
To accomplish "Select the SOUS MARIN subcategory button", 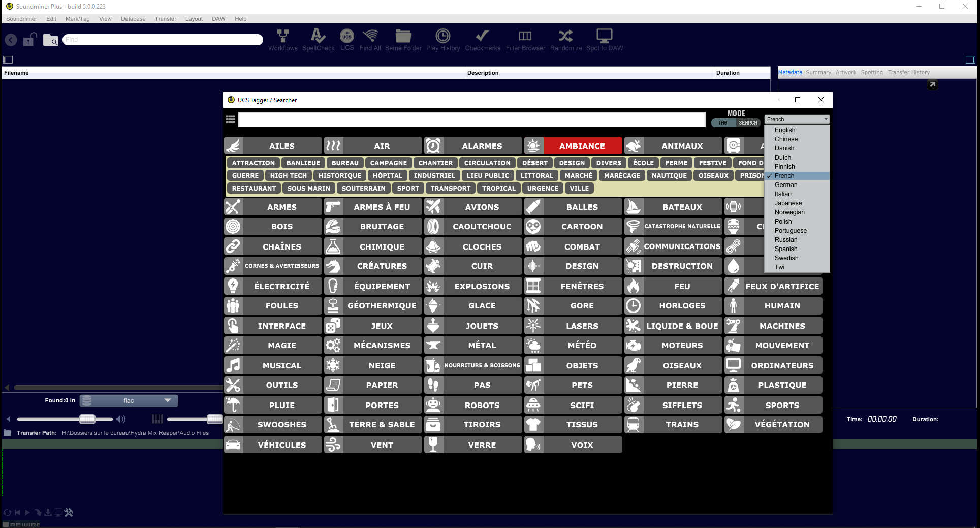I will (308, 188).
